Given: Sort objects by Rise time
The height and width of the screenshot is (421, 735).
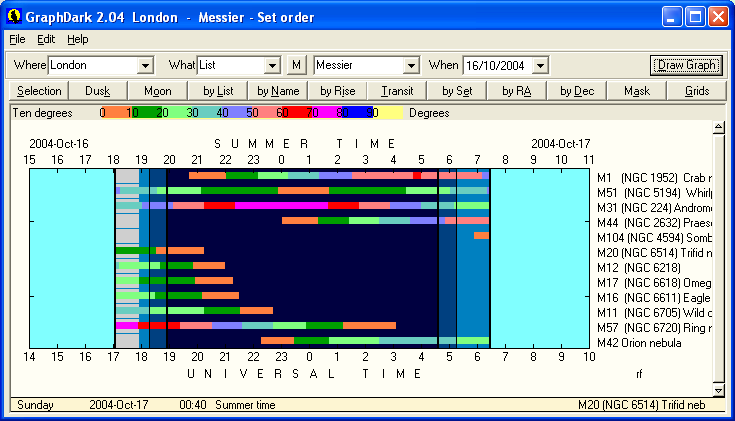Looking at the screenshot, I should coord(338,91).
